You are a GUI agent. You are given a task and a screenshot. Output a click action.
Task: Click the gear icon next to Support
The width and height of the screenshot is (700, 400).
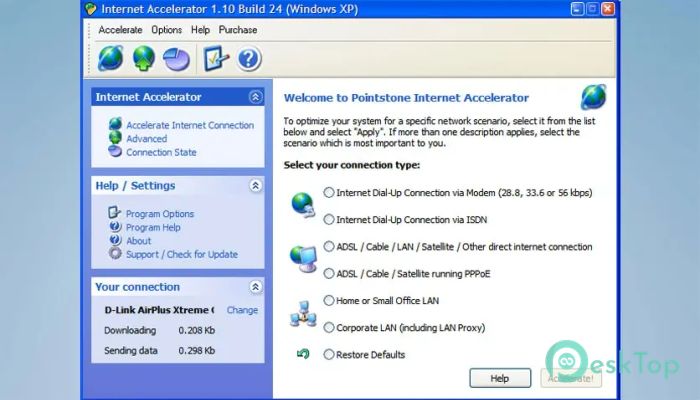[x=115, y=253]
